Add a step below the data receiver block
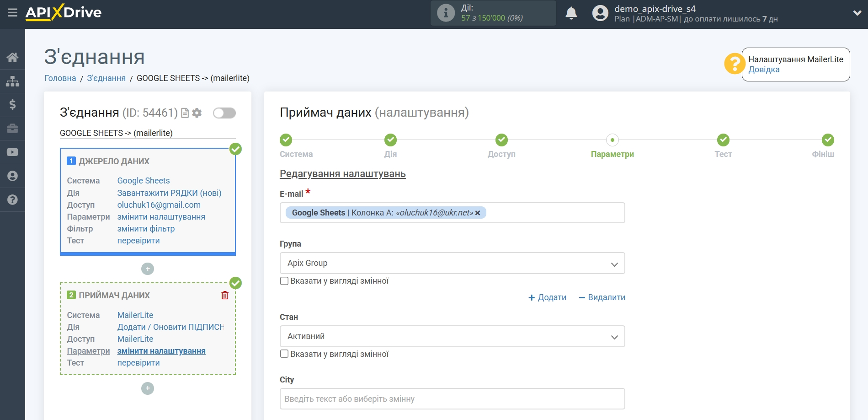This screenshot has height=420, width=868. 148,388
